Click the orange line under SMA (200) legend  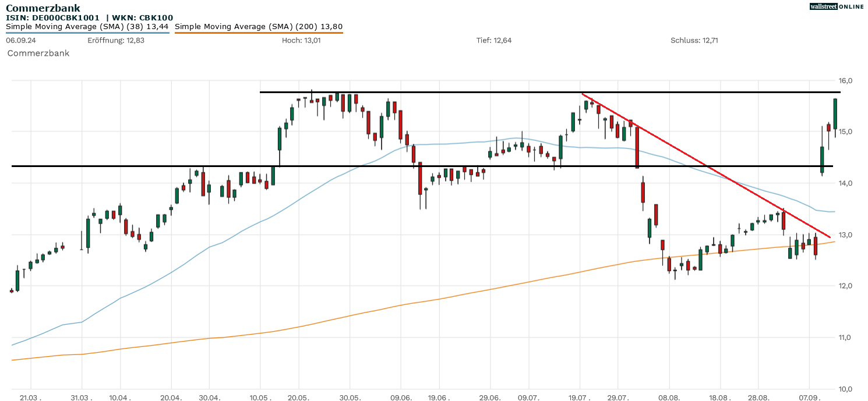click(259, 33)
